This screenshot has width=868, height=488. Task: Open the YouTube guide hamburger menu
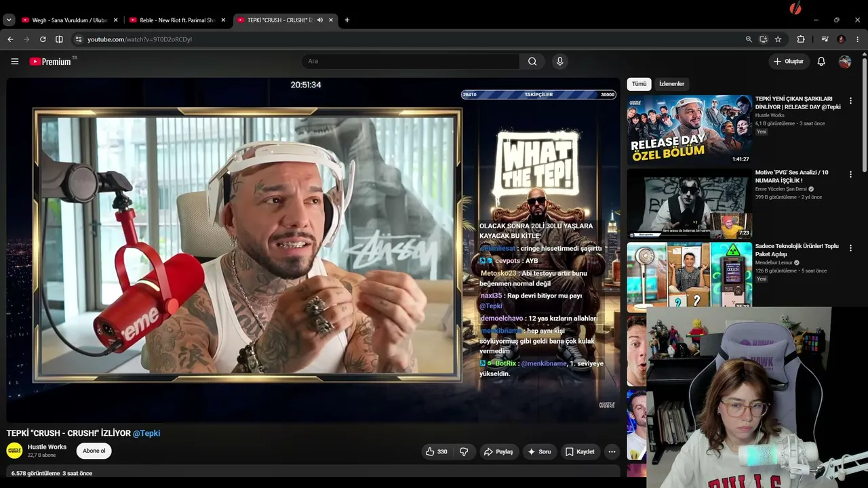pyautogui.click(x=15, y=62)
